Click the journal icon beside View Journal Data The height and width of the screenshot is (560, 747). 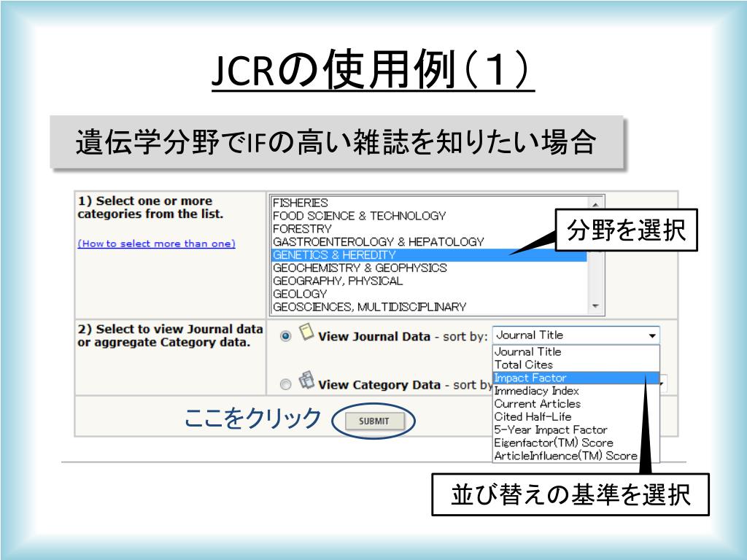coord(306,332)
